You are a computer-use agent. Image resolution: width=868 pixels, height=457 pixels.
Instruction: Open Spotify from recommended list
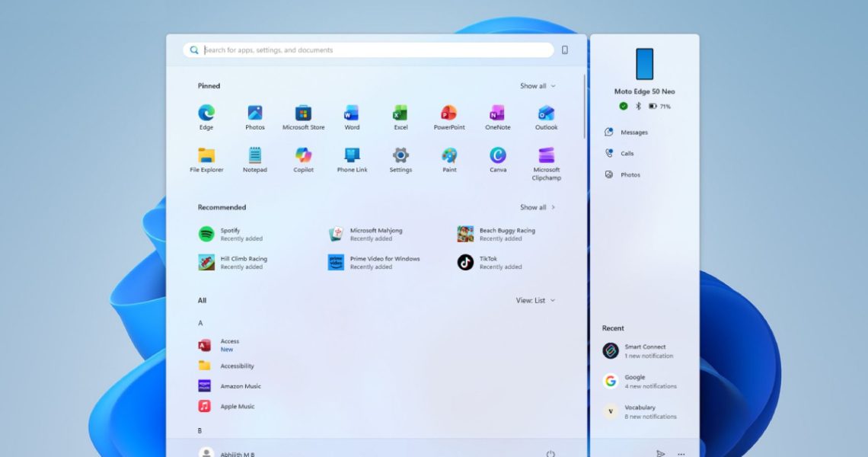coord(230,234)
